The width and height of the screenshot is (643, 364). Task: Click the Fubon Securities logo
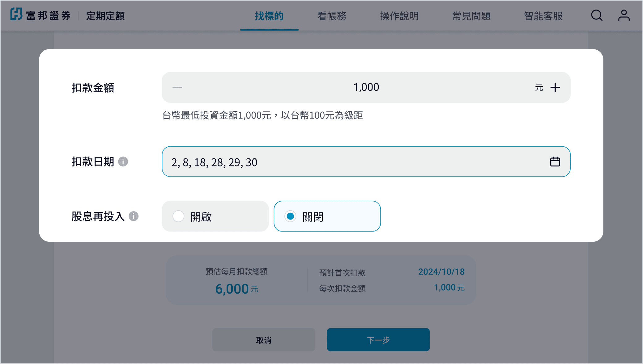(x=40, y=15)
